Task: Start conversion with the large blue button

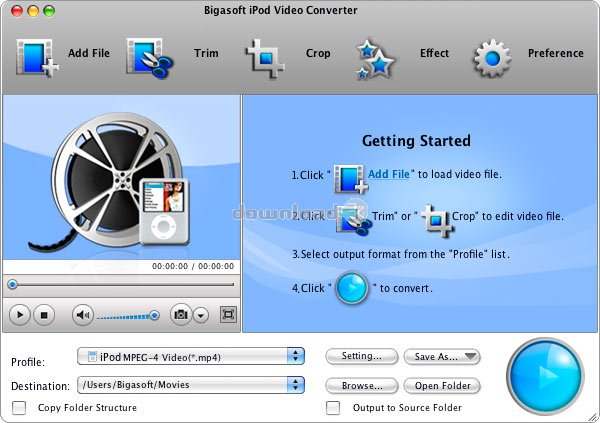Action: click(545, 376)
